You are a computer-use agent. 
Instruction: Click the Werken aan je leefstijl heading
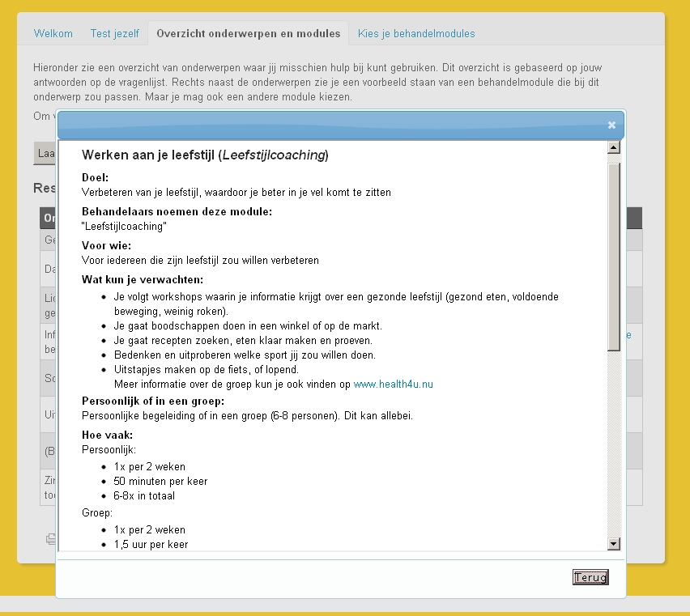pyautogui.click(x=205, y=155)
